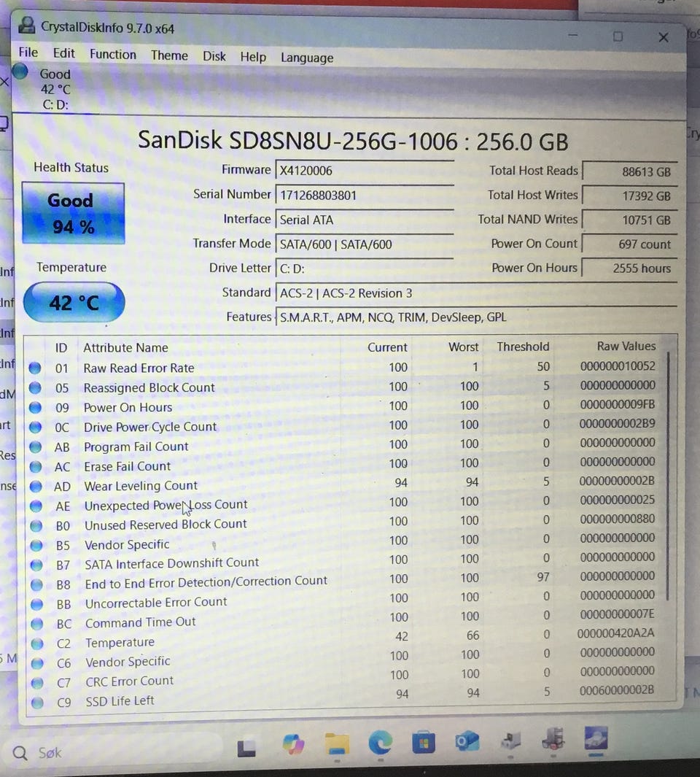Image resolution: width=700 pixels, height=777 pixels.
Task: Click status icon for C6 Vendor Specific
Action: coord(37,663)
